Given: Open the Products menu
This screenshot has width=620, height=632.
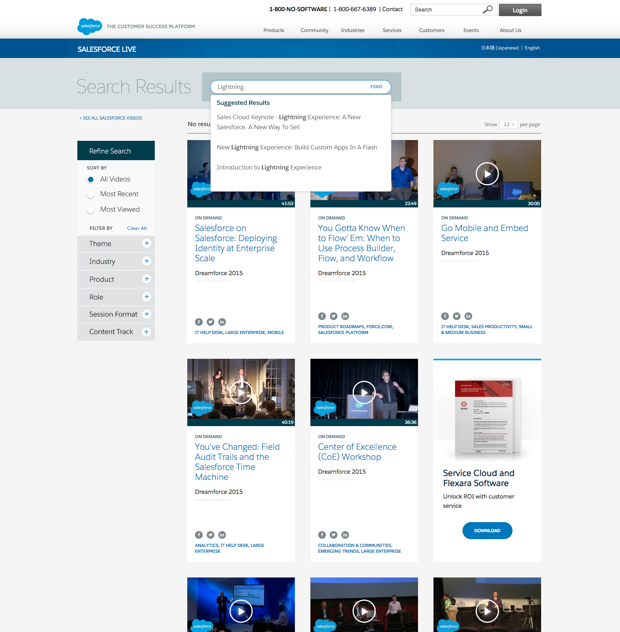Looking at the screenshot, I should (273, 30).
